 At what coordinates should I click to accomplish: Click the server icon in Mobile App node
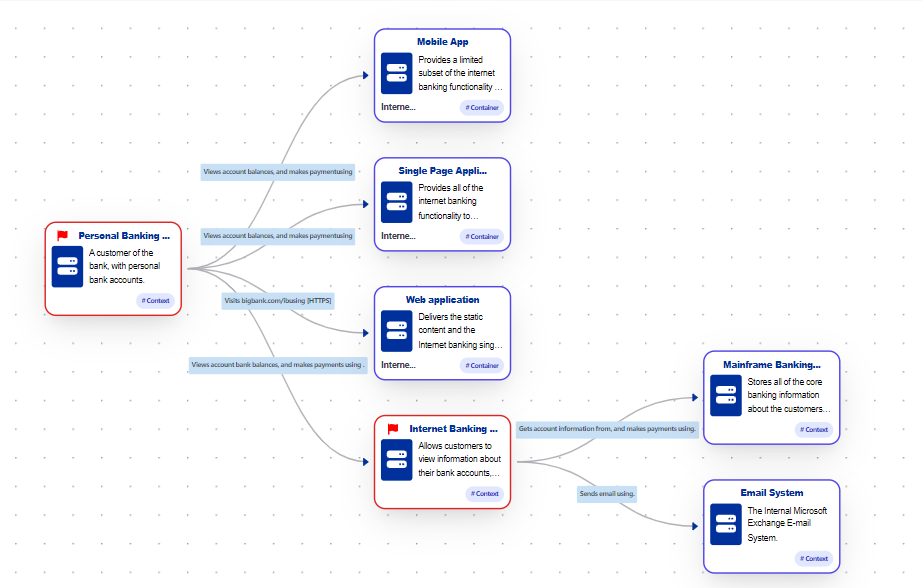click(x=397, y=73)
